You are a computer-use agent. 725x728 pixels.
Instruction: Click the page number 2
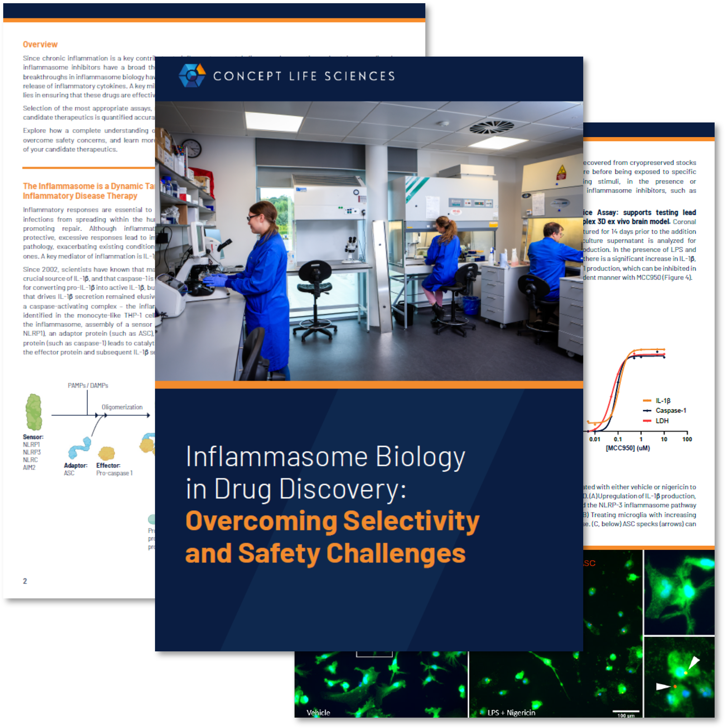tap(25, 581)
